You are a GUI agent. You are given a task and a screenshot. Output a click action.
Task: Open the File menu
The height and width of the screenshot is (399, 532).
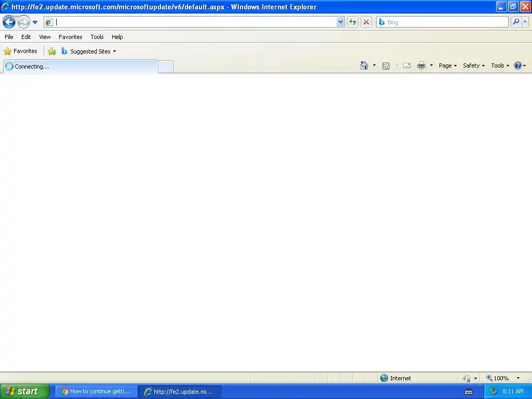(9, 37)
